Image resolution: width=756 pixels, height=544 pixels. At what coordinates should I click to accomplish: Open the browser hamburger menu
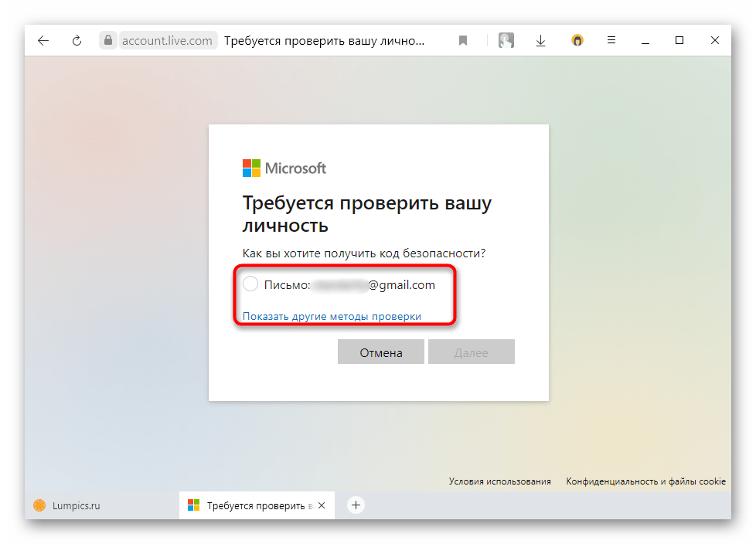(611, 41)
